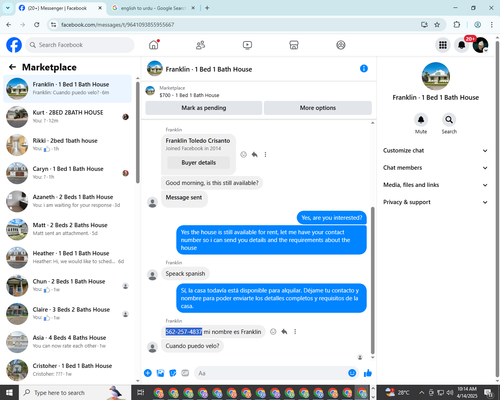Expand Chat members section
The image size is (500, 400).
coord(435,168)
